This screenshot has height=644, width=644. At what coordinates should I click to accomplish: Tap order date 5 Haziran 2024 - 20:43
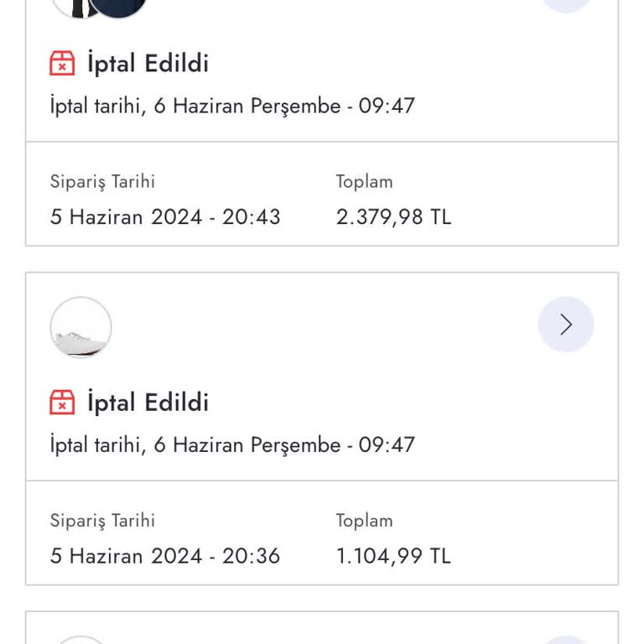click(x=165, y=217)
